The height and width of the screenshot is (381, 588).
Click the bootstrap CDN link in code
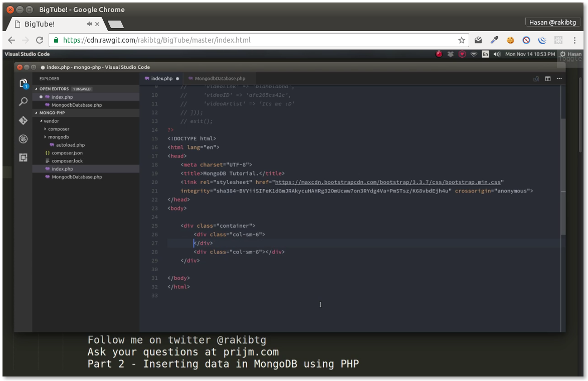(388, 182)
